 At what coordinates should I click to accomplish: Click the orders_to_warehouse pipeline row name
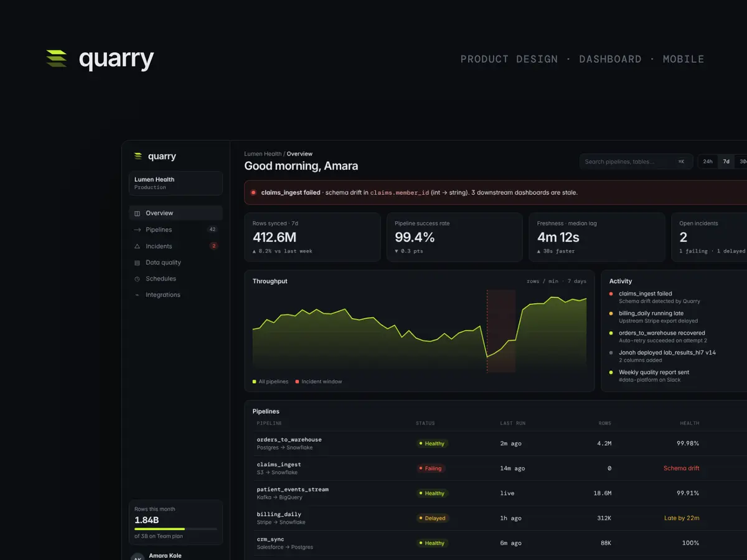pyautogui.click(x=289, y=440)
